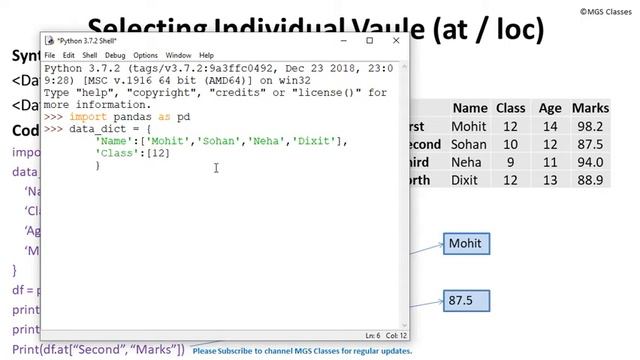Click the '87.5' marks cell in table
Viewport: 640px width, 360px height.
coord(590,144)
